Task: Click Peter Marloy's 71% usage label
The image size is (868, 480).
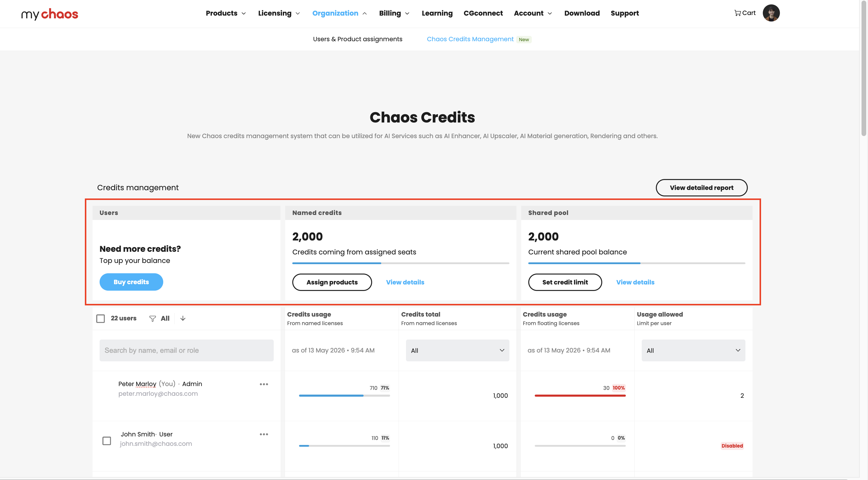Action: tap(385, 388)
